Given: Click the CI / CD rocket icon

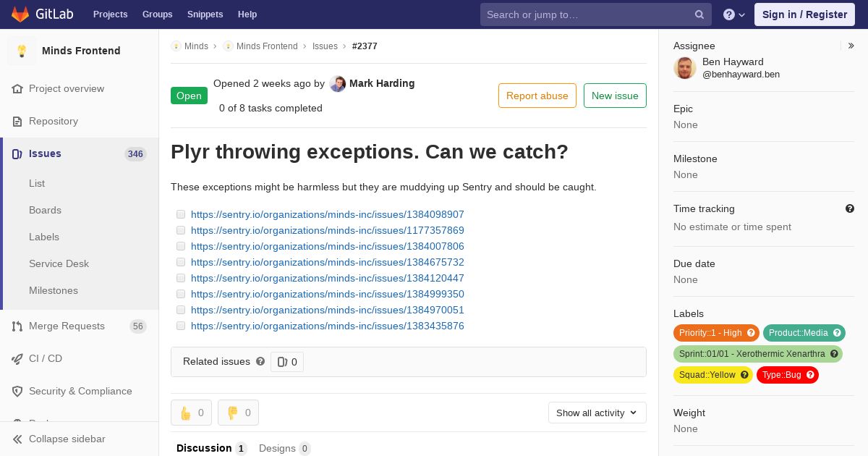Looking at the screenshot, I should [17, 359].
